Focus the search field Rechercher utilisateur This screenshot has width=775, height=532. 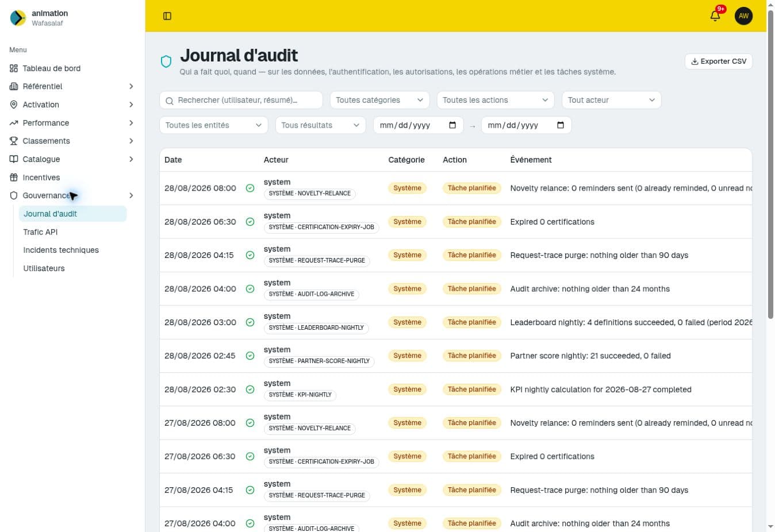(x=241, y=100)
